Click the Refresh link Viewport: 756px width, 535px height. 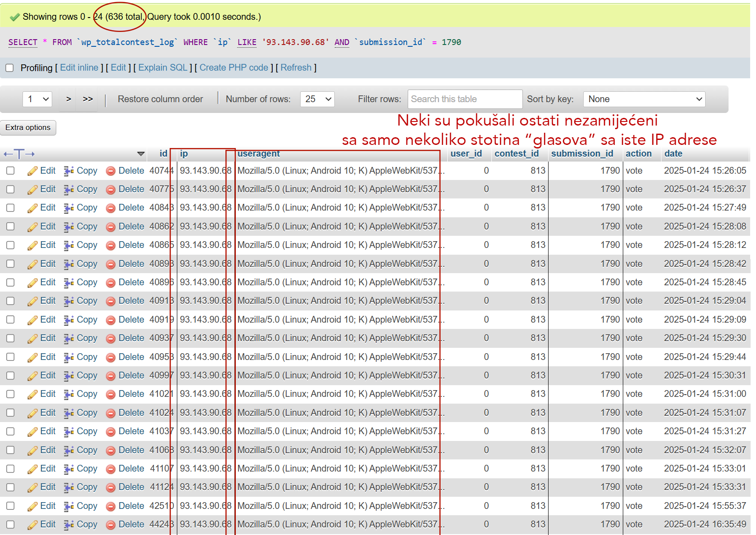(x=296, y=67)
